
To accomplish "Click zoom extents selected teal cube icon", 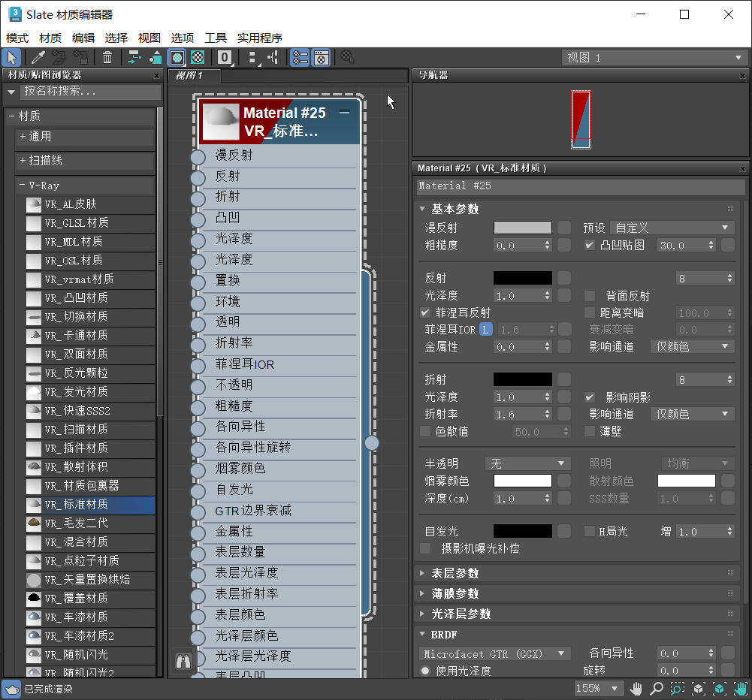I will pos(719,689).
